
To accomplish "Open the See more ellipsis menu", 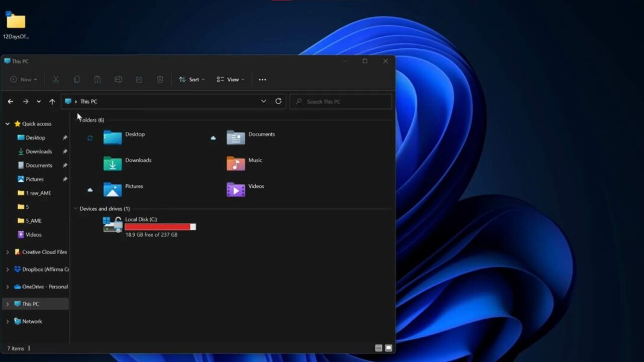I will click(x=262, y=79).
